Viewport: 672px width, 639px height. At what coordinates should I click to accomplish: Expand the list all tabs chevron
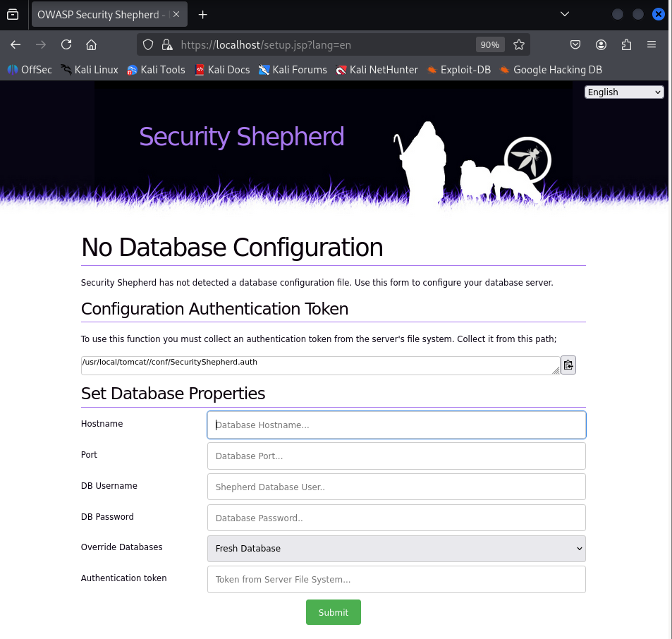[x=565, y=14]
